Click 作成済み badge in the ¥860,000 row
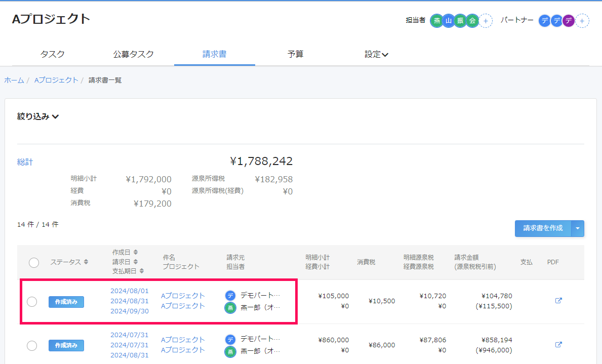Image resolution: width=602 pixels, height=364 pixels. (x=66, y=346)
